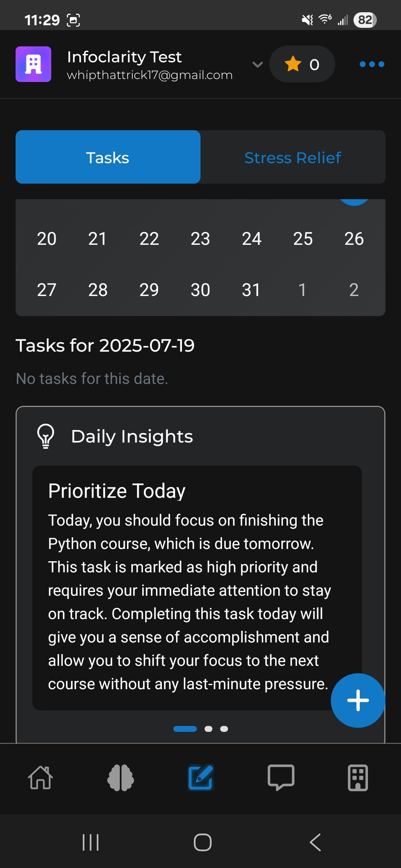401x868 pixels.
Task: Choose day 20 on the calendar
Action: 47,239
